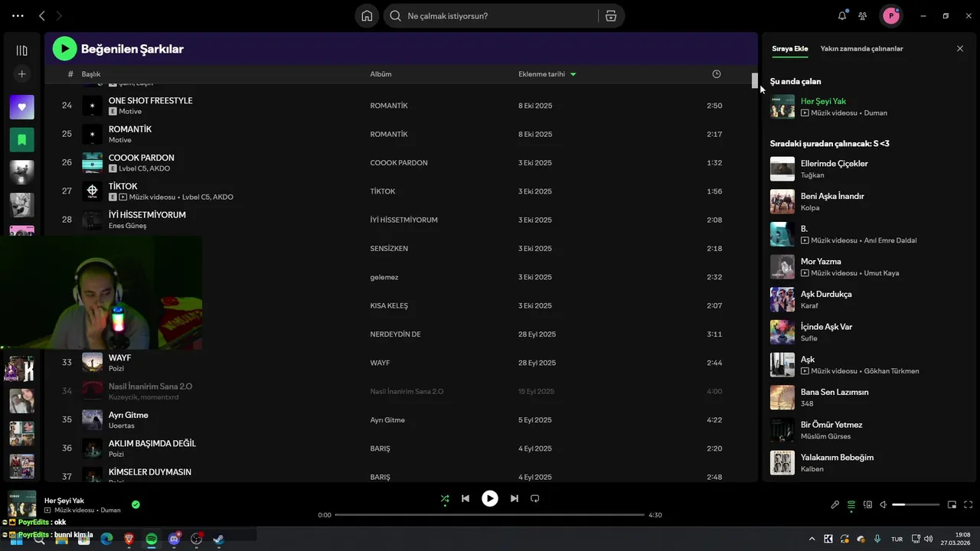Screen dimensions: 980x551
Task: Toggle Liked checkmark for Her Şeyi Yak
Action: pos(136,504)
